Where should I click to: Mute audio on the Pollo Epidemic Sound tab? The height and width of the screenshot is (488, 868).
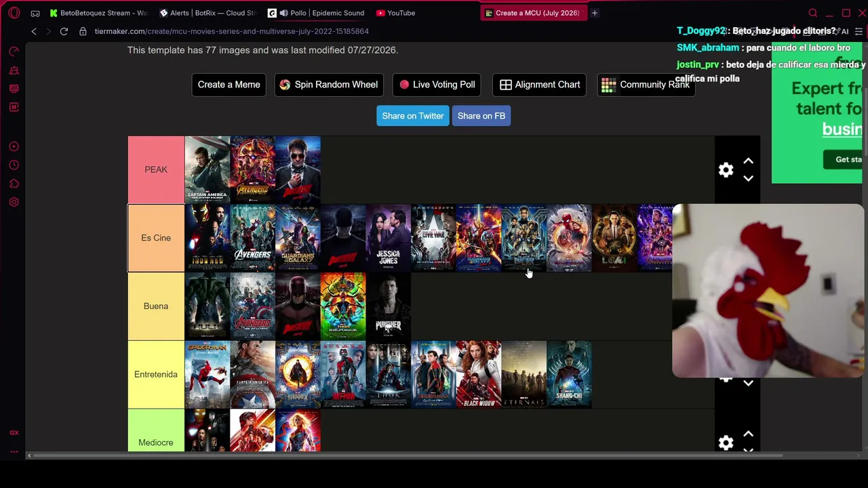click(x=283, y=13)
